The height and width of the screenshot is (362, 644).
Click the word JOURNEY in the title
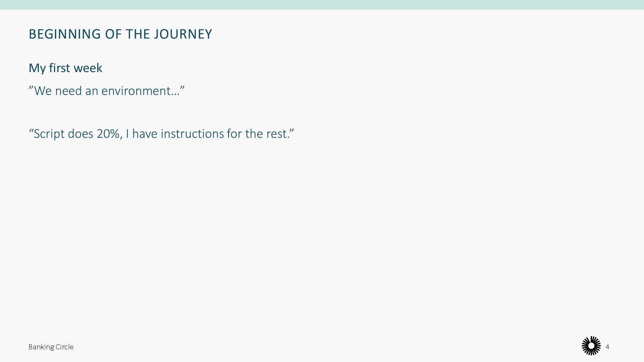(183, 34)
